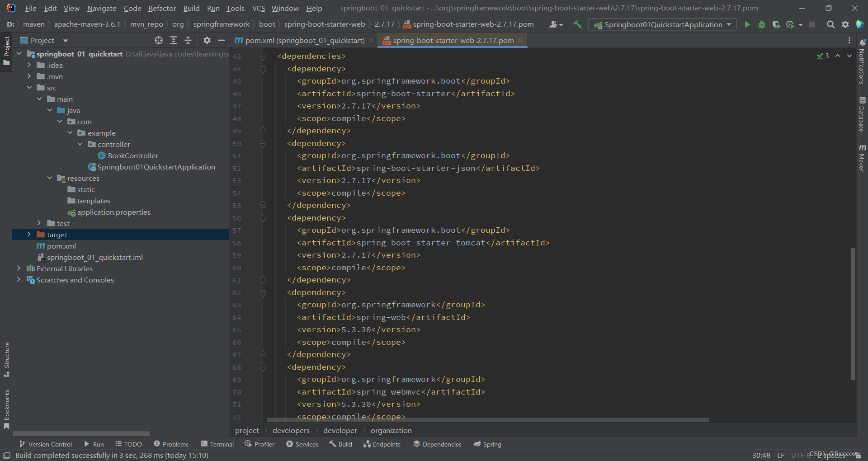The image size is (868, 461).
Task: Go to previous highlighted problem arrow
Action: pyautogui.click(x=838, y=56)
